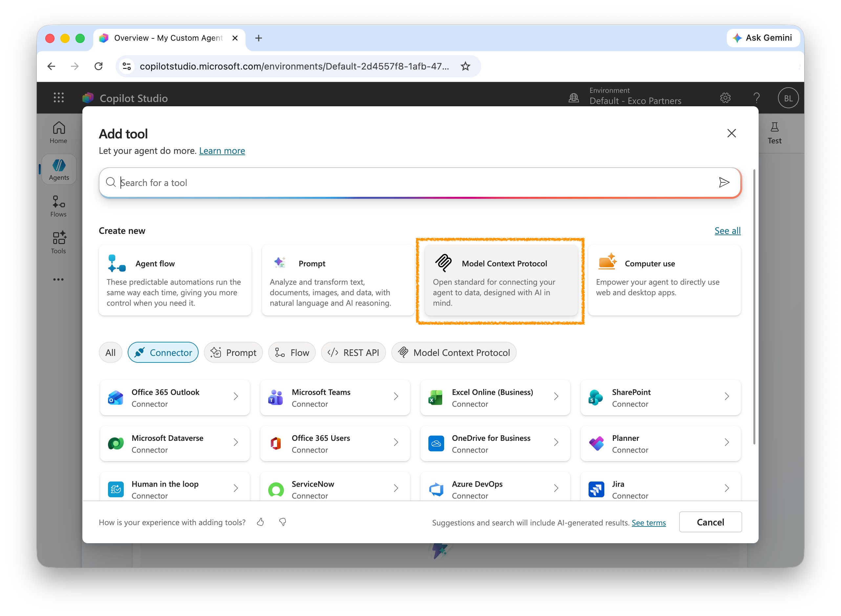Choose the Computer use card
Screen dimensions: 841x616
click(x=664, y=280)
